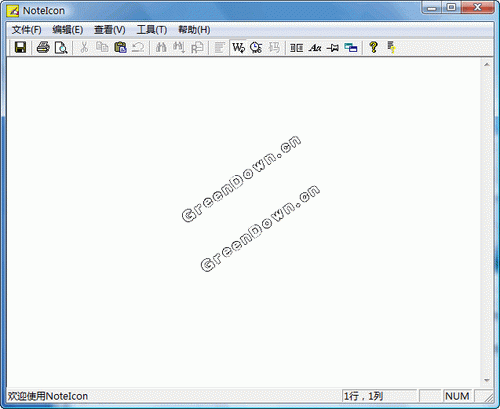Click the context help icon at toolbar end
The width and height of the screenshot is (500, 409).
391,47
